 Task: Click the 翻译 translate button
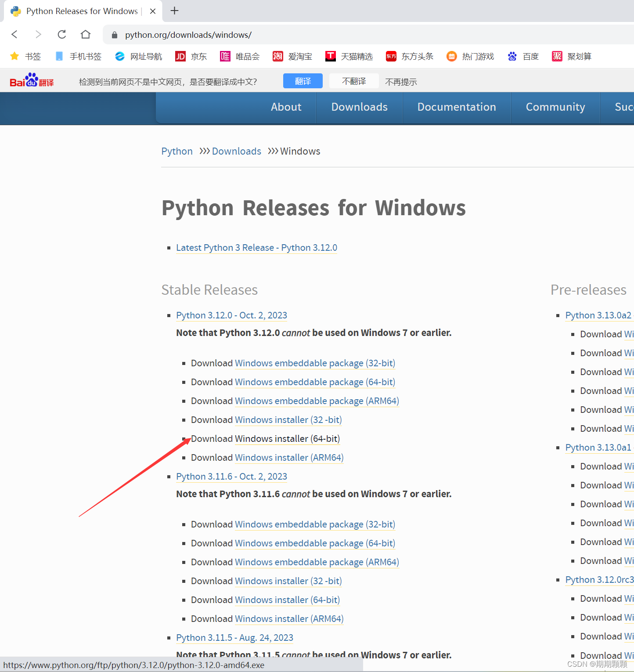[x=303, y=81]
